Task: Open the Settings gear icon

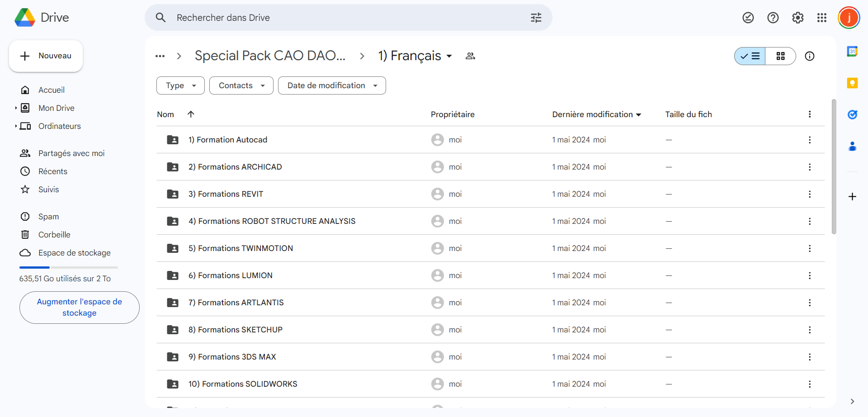Action: coord(798,18)
